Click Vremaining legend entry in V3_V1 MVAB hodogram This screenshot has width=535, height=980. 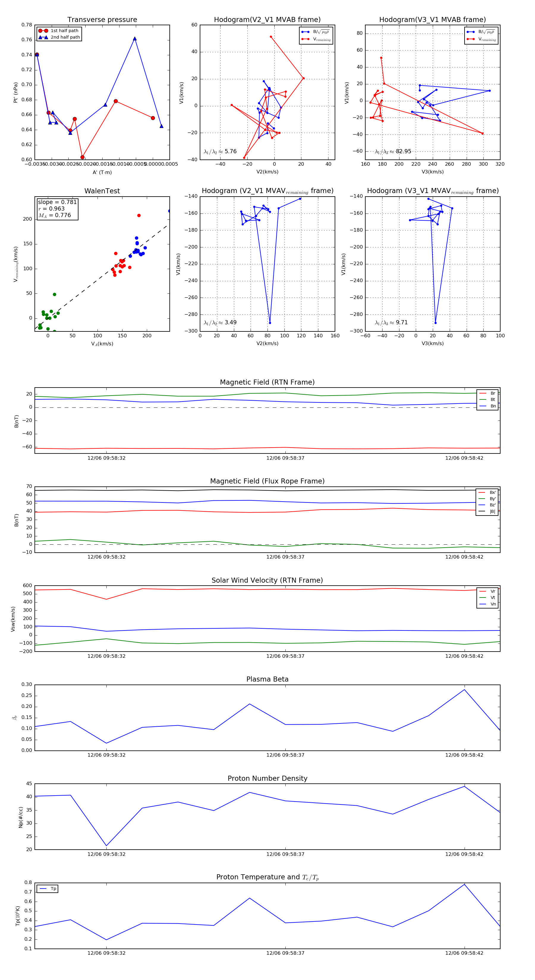pyautogui.click(x=481, y=39)
